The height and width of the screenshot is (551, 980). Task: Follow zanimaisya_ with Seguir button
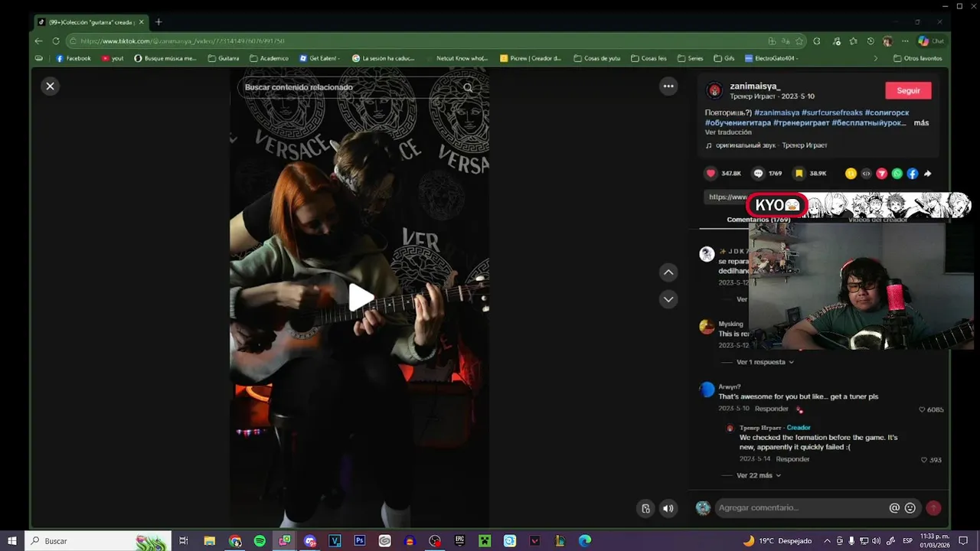908,90
